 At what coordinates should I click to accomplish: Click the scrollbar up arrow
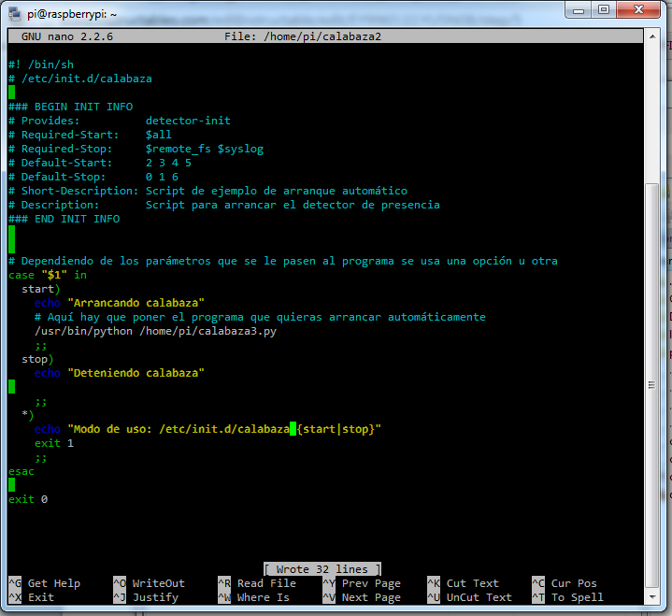pyautogui.click(x=652, y=36)
